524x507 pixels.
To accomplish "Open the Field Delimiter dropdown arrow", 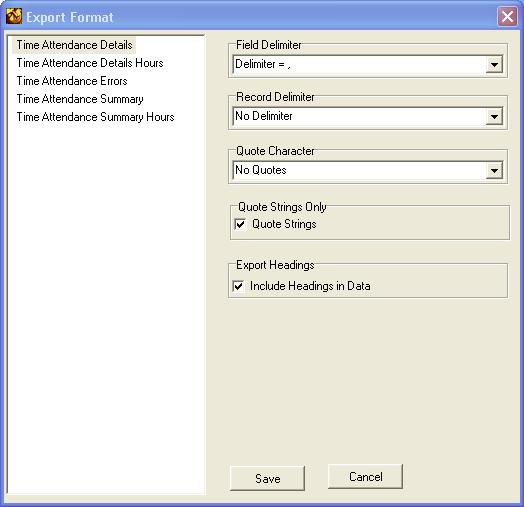I will 494,64.
